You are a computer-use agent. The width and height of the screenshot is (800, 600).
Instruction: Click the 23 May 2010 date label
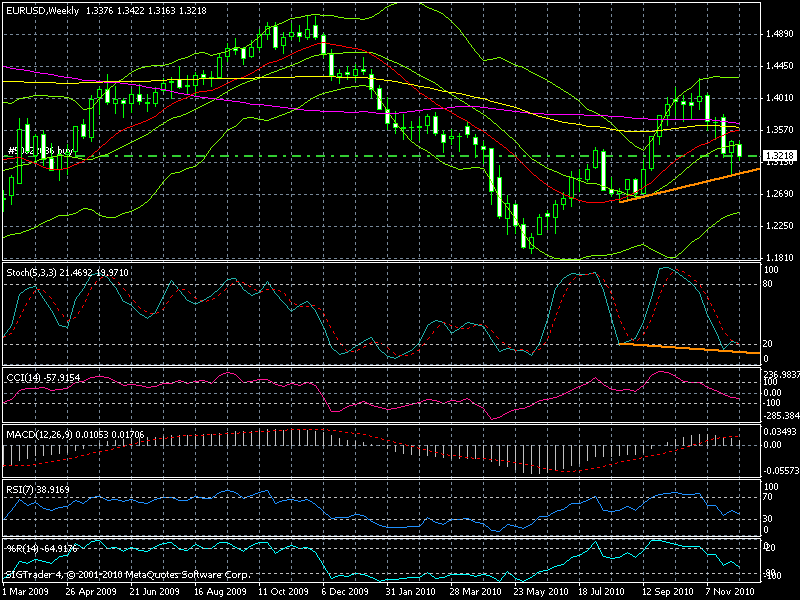(x=541, y=592)
